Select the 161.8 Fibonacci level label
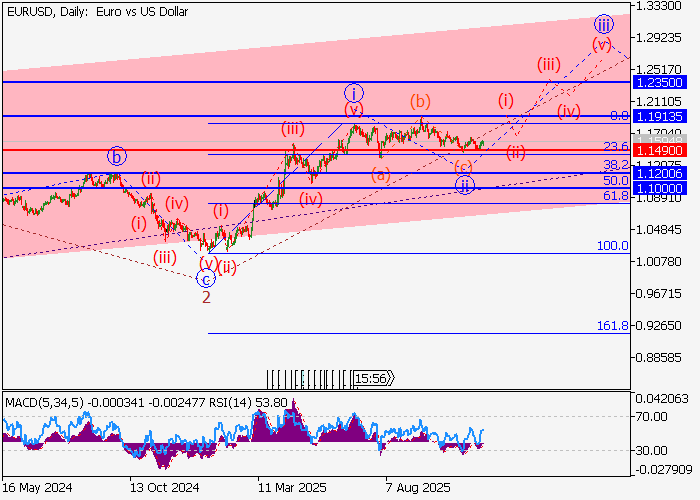The image size is (700, 500). 612,326
